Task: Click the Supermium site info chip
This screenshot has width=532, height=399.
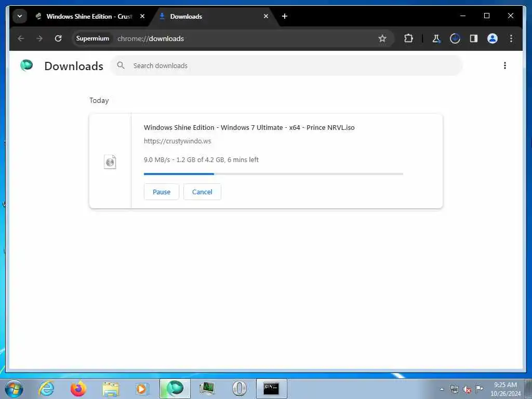Action: click(92, 38)
